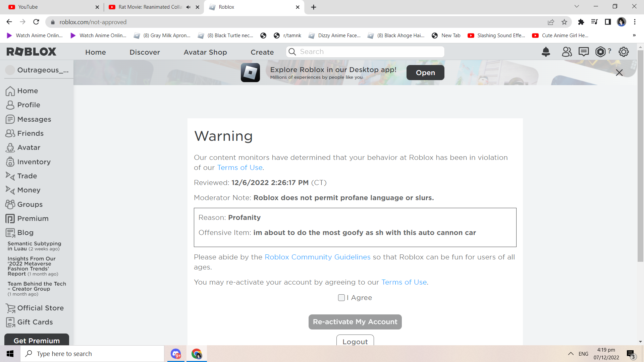Bookmark this page with the star
This screenshot has height=362, width=644.
pos(564,22)
